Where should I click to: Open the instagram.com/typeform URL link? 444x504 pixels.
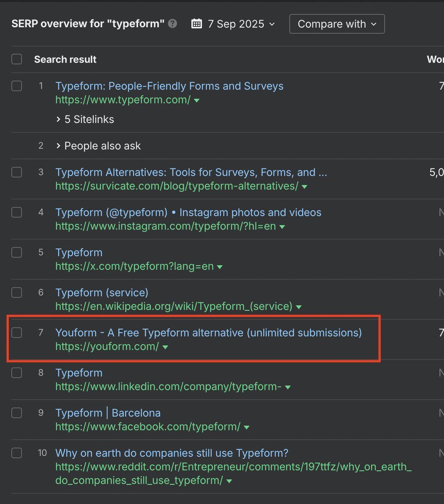click(166, 226)
